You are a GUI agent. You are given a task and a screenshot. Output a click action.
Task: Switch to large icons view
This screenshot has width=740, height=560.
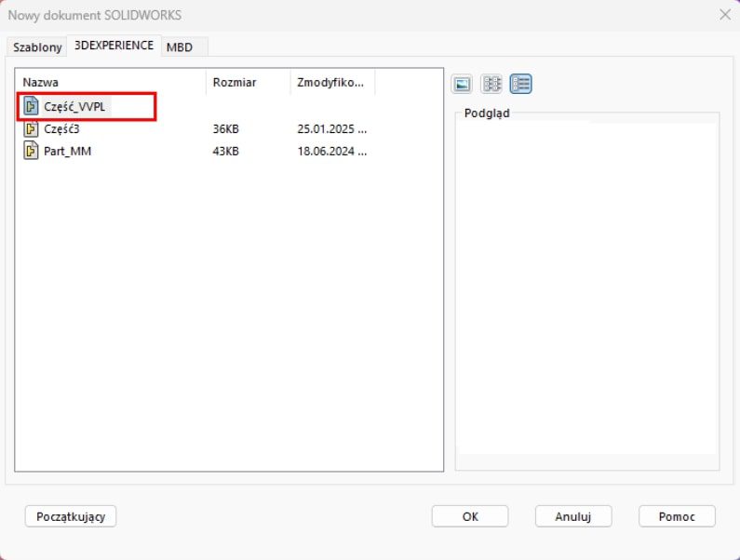[x=462, y=84]
